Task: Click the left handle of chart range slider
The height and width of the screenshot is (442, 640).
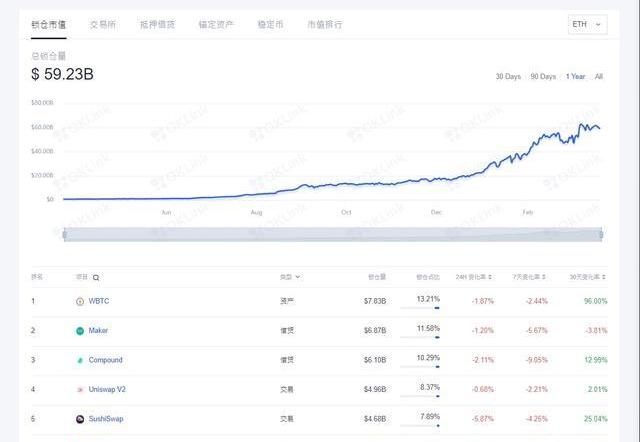Action: pos(64,234)
